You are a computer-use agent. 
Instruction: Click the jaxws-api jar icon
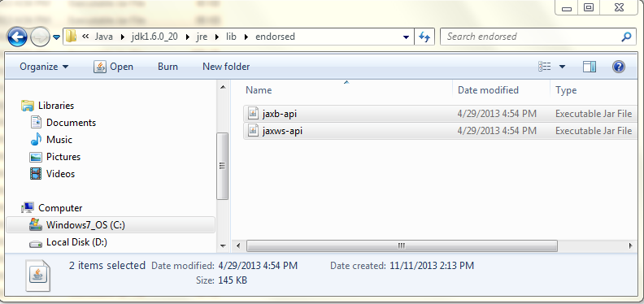tap(254, 131)
